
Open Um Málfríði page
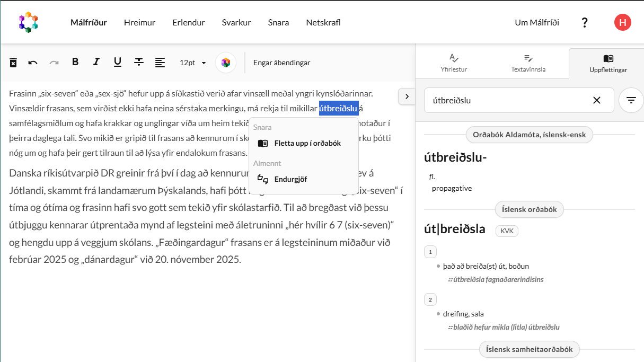click(537, 22)
